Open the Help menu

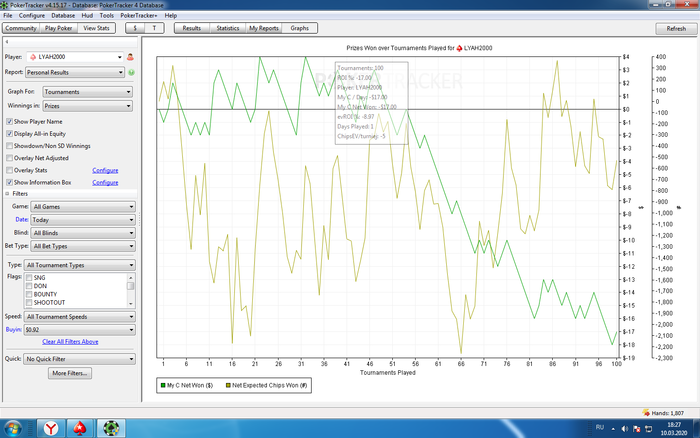[x=171, y=15]
